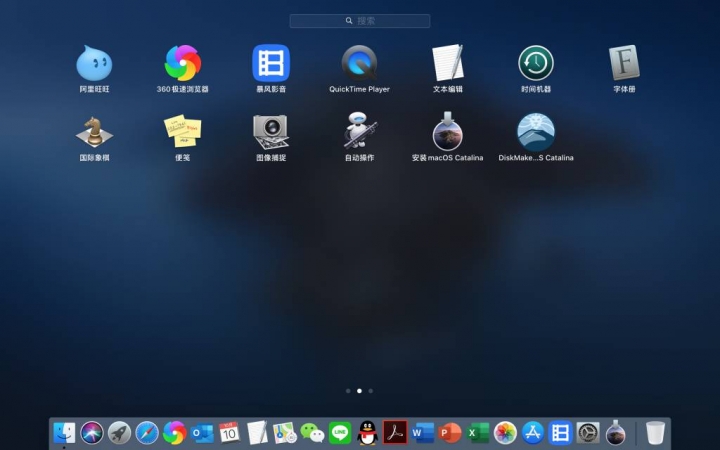Image resolution: width=720 pixels, height=450 pixels.
Task: Launch 360极速浏览器 from the Launchpad grid
Action: tap(182, 63)
